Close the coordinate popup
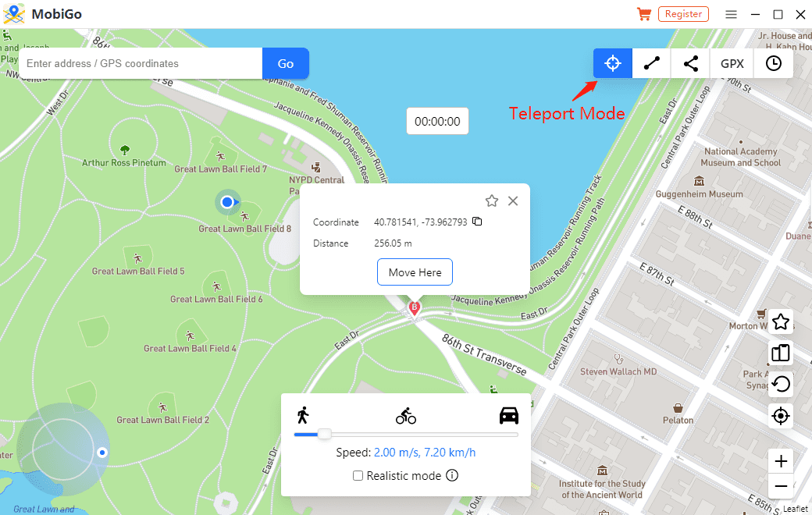This screenshot has width=812, height=515. click(513, 201)
